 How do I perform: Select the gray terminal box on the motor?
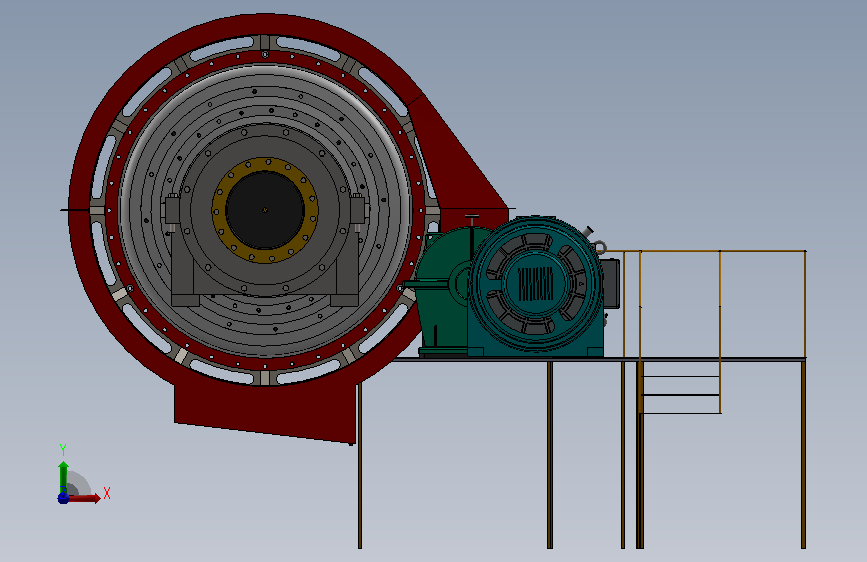[x=611, y=283]
